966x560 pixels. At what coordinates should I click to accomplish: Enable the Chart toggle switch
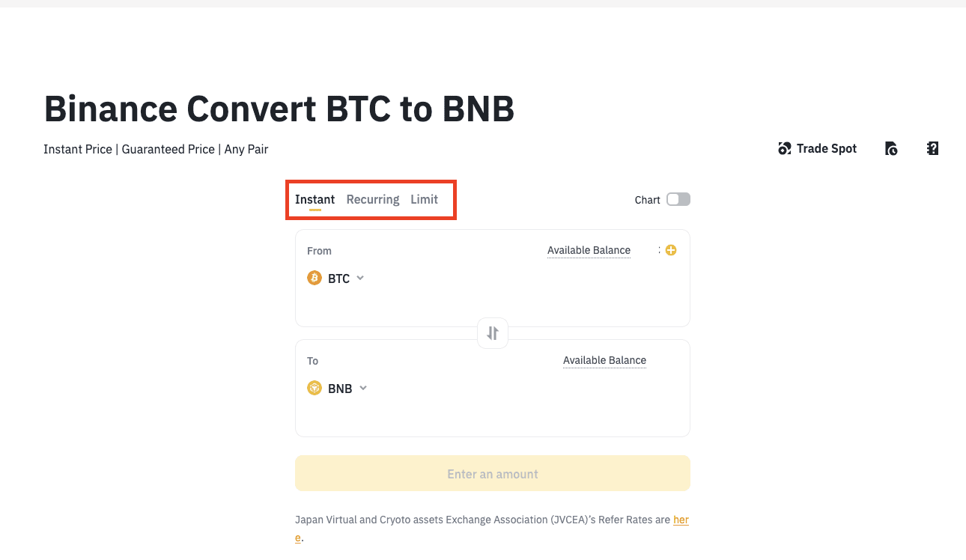tap(678, 199)
